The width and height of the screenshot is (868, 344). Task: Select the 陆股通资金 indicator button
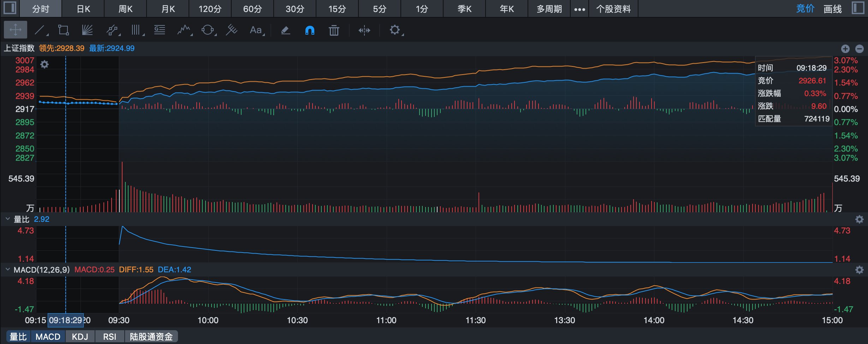click(151, 337)
